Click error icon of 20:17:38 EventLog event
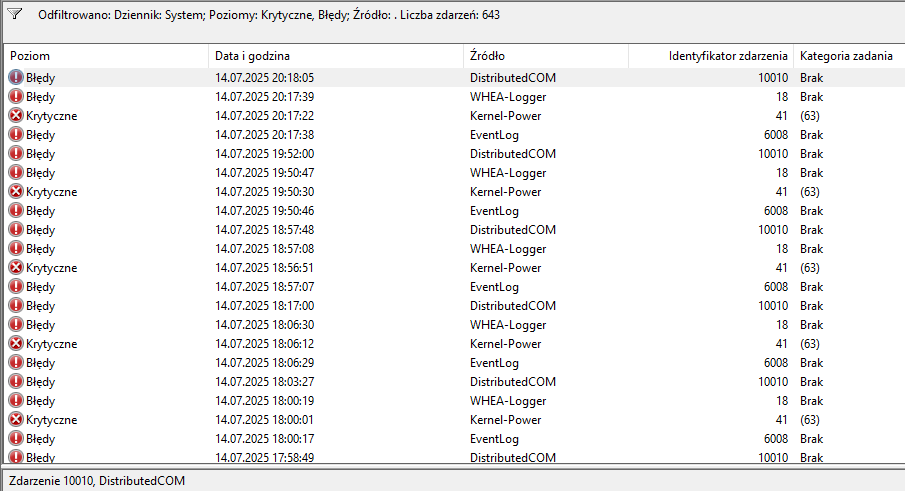This screenshot has height=491, width=905. pos(16,134)
